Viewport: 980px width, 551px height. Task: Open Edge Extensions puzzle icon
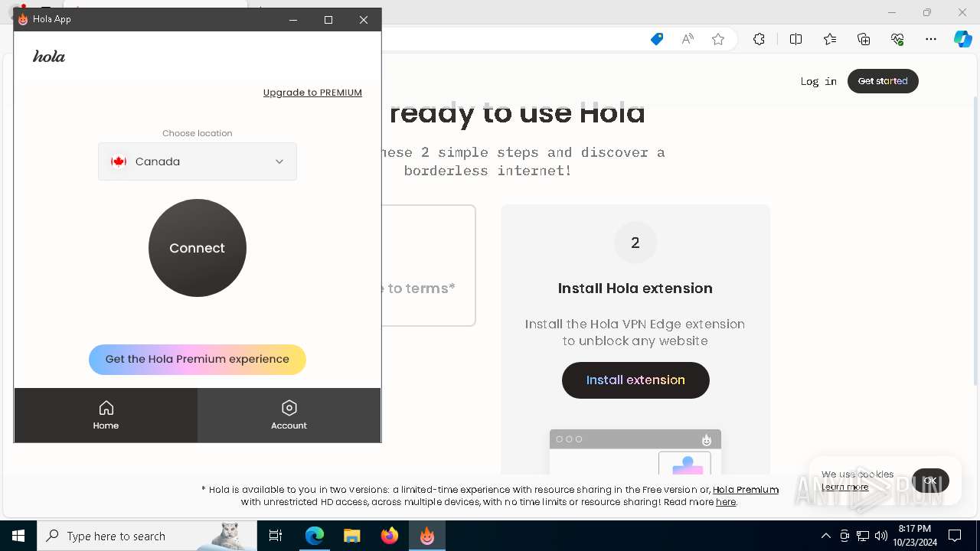(759, 39)
